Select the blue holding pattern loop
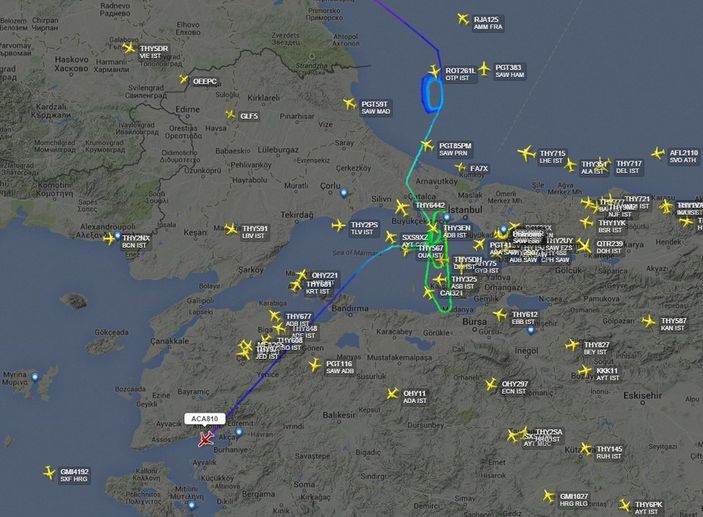Viewport: 703px width, 517px height. (432, 94)
